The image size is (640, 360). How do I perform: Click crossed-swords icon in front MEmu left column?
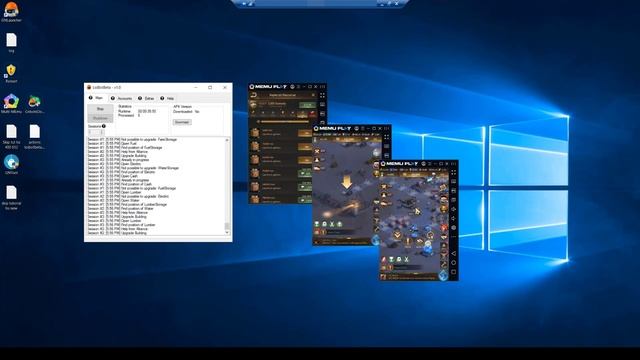[384, 187]
